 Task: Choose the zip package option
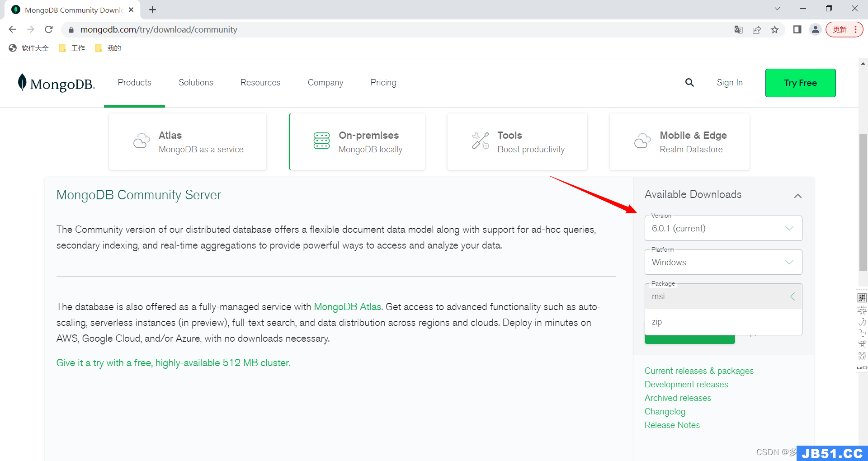(723, 322)
